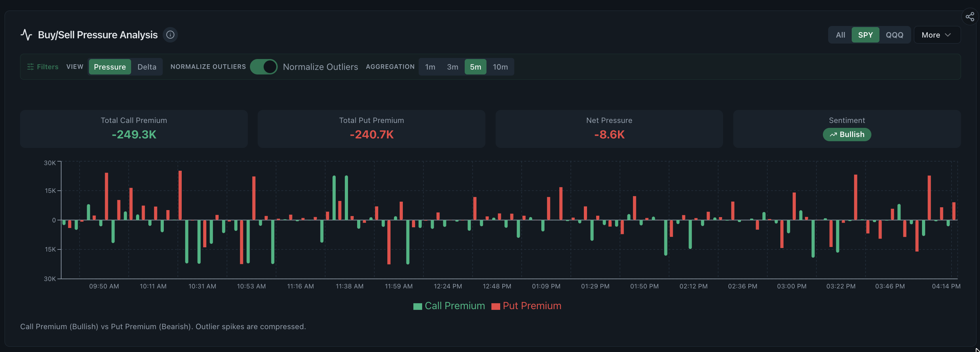Click the pulse icon before Buy/Sell title
Image resolution: width=980 pixels, height=352 pixels.
pyautogui.click(x=26, y=34)
